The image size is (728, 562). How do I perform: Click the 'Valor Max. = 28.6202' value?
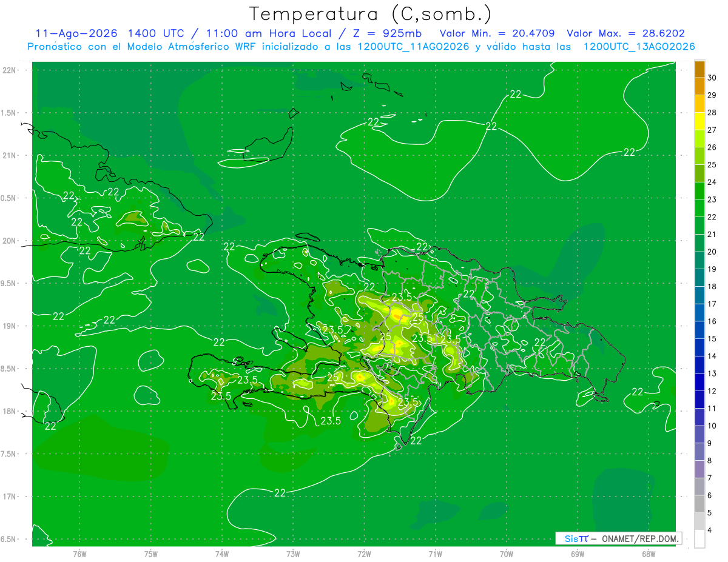tap(626, 33)
